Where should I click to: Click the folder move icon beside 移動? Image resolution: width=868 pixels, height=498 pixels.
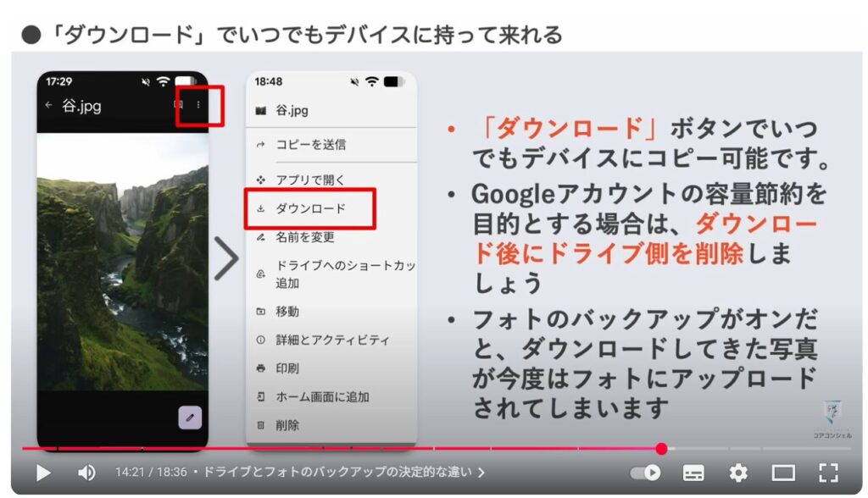[x=261, y=312]
